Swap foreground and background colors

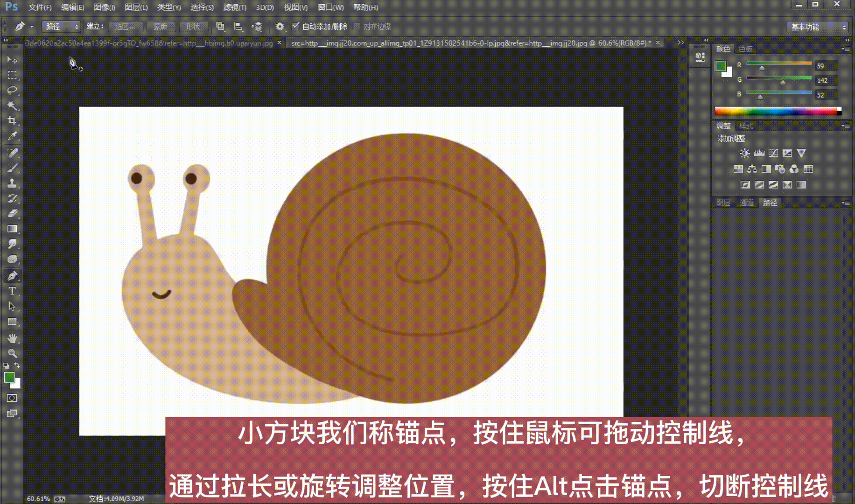pyautogui.click(x=17, y=365)
